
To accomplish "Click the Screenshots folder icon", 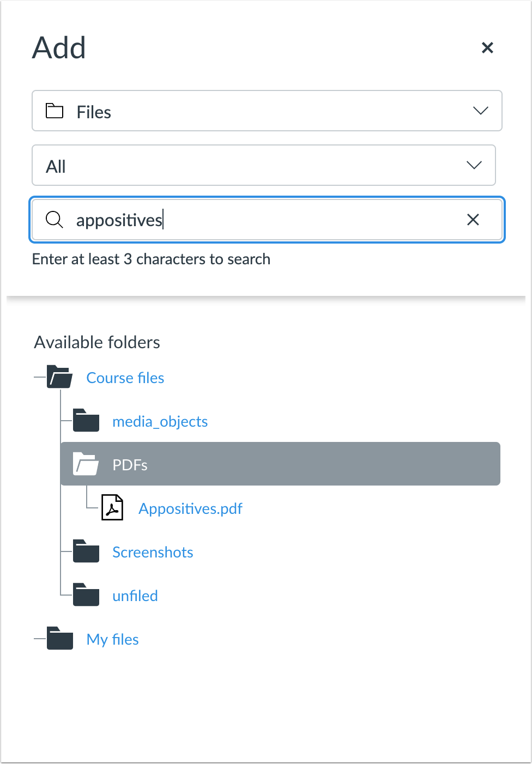I will coord(86,551).
